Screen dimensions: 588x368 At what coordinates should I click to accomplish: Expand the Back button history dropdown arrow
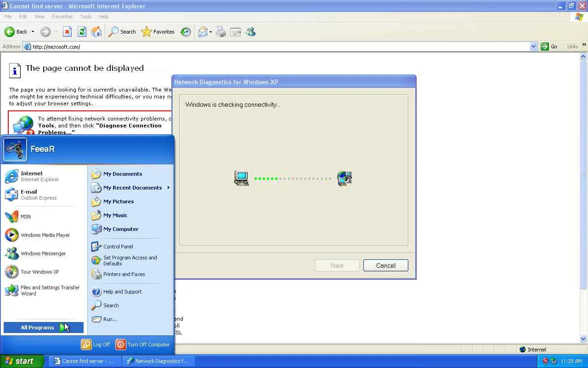pos(33,32)
